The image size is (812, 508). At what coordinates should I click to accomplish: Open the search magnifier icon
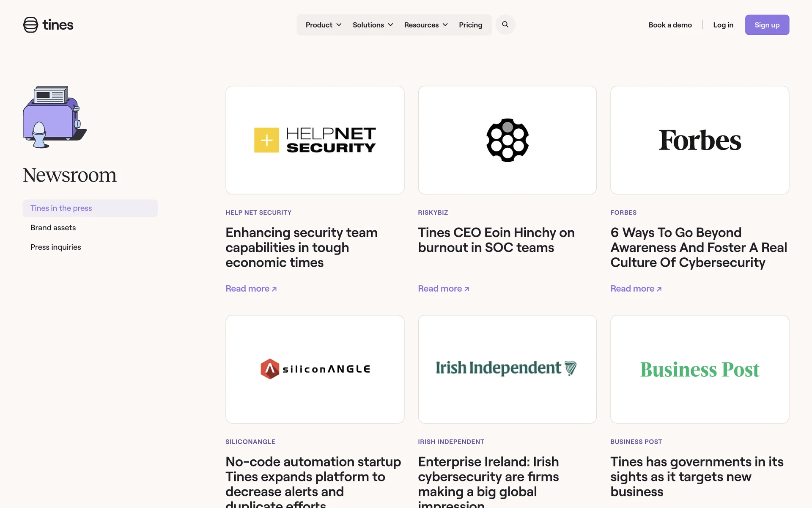[505, 25]
